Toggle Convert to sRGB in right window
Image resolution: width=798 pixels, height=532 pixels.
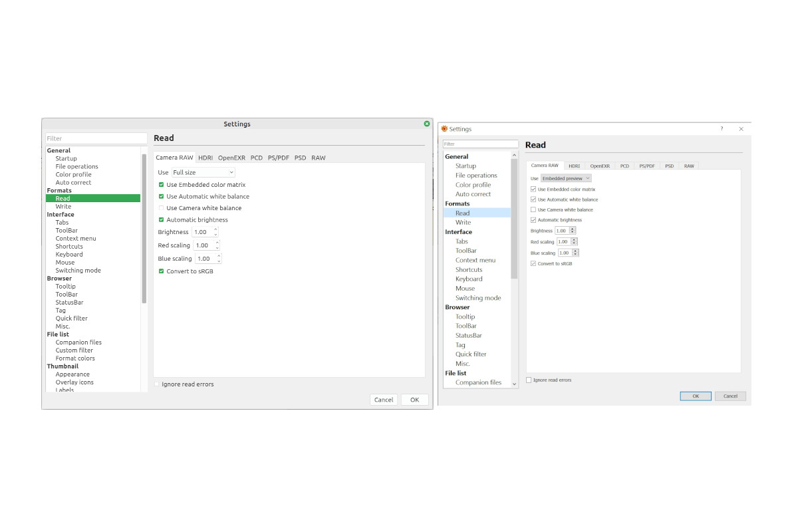coord(533,263)
